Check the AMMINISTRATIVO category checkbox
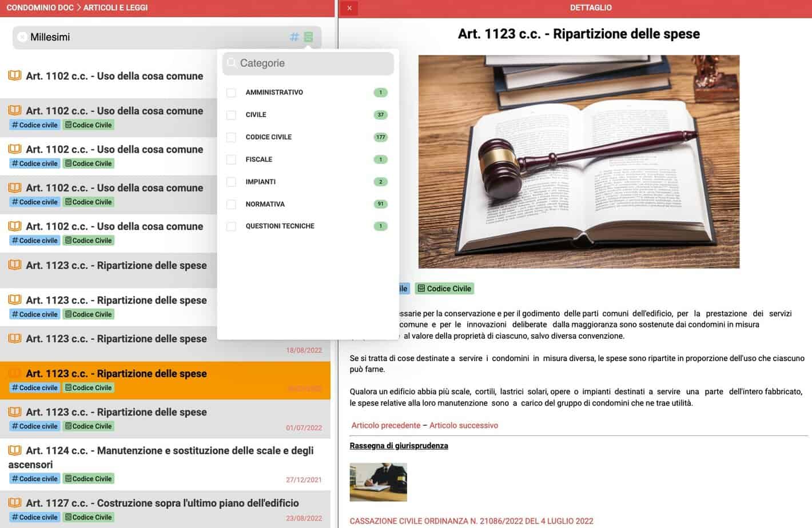 click(231, 93)
